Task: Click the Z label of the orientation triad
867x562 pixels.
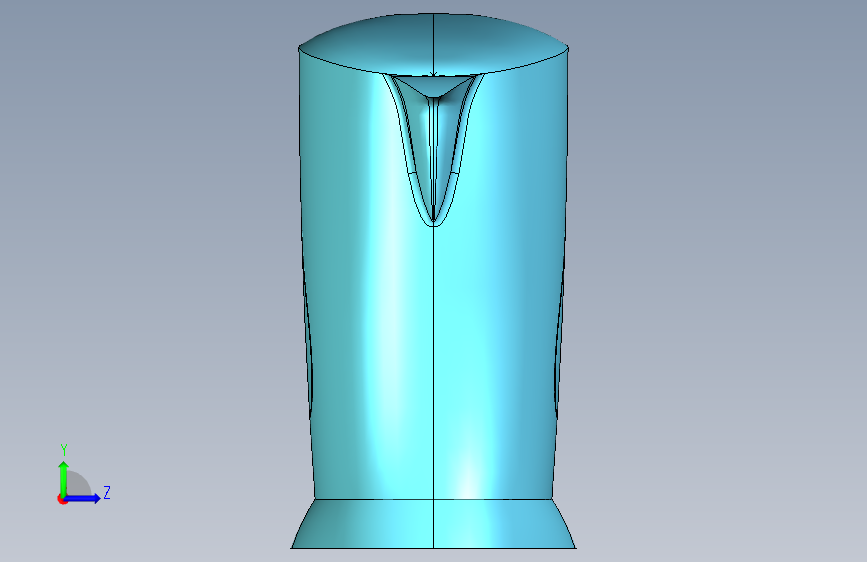Action: pos(107,492)
